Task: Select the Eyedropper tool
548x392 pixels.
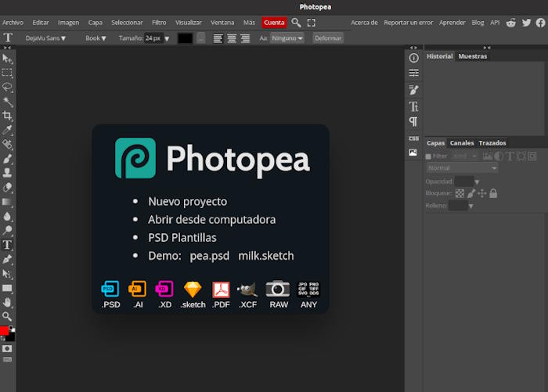Action: tap(7, 130)
